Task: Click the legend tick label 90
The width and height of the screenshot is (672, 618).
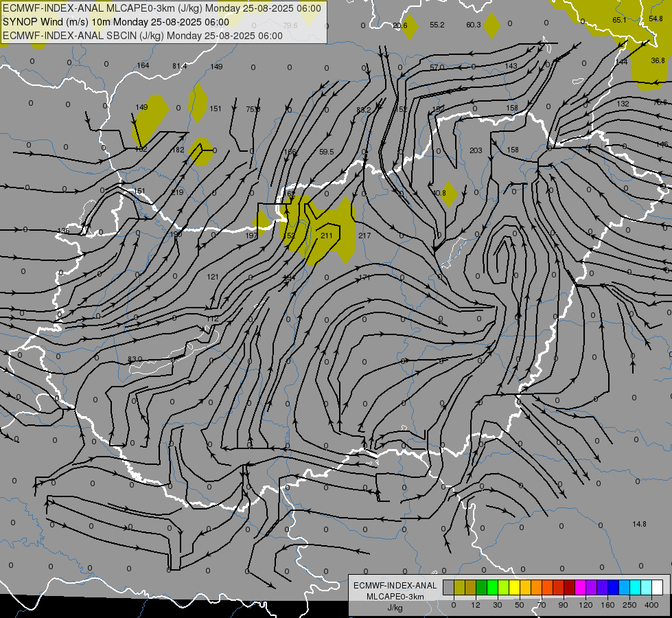Action: (563, 605)
